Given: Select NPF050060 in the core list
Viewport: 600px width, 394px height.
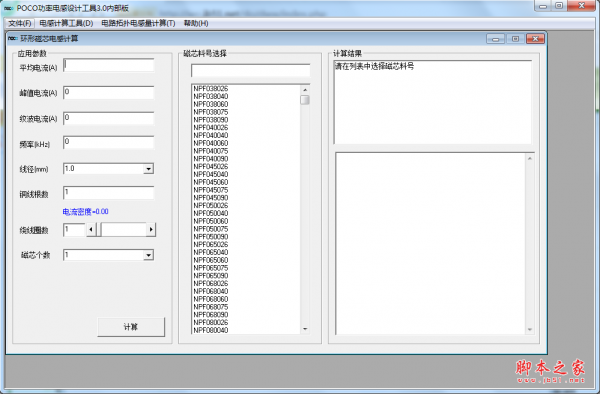Looking at the screenshot, I should (211, 221).
